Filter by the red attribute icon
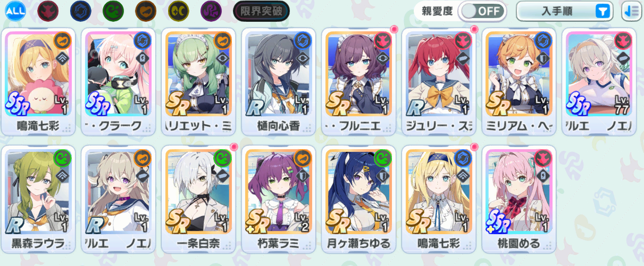The image size is (644, 266). (48, 10)
